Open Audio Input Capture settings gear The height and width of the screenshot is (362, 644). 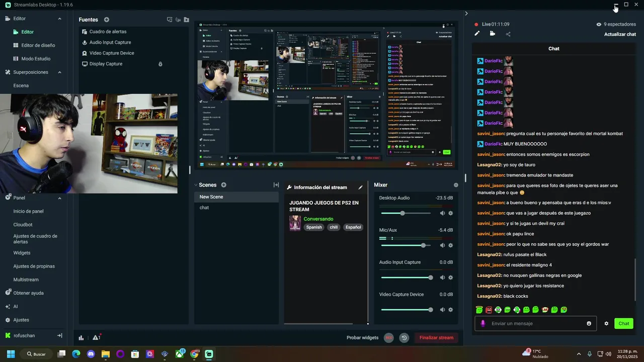450,278
